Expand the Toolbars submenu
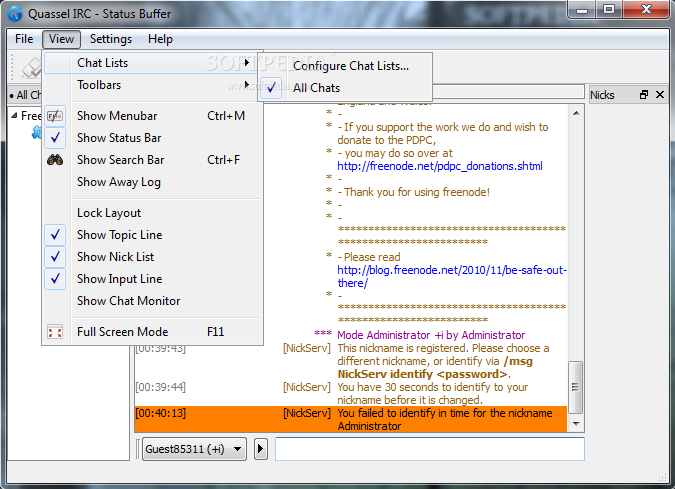This screenshot has height=489, width=675. coord(153,85)
